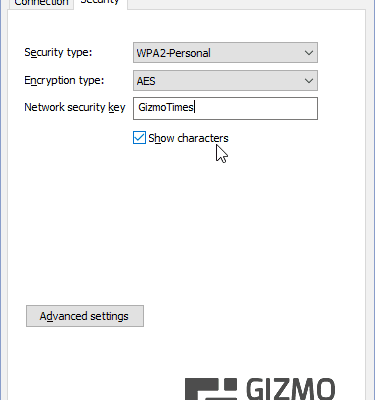Select the WPA2-Personal value text
The image size is (375, 400).
click(x=173, y=53)
